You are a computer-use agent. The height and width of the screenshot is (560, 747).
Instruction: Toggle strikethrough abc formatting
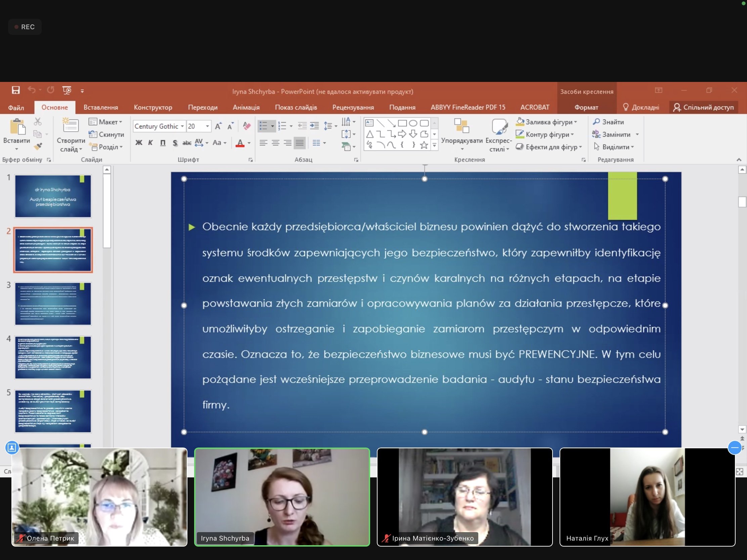point(187,142)
